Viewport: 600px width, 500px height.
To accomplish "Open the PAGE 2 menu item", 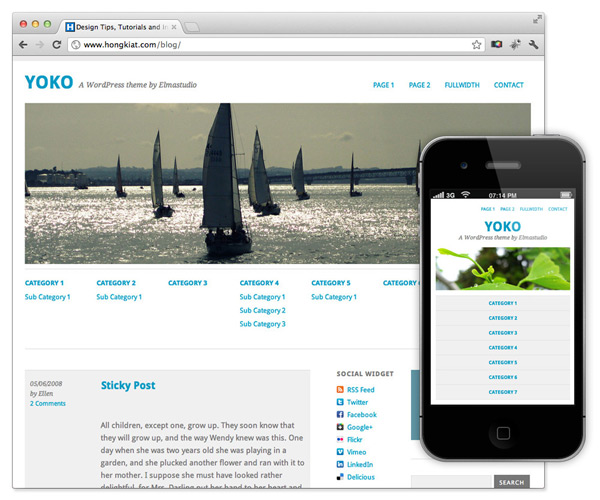I will 419,85.
